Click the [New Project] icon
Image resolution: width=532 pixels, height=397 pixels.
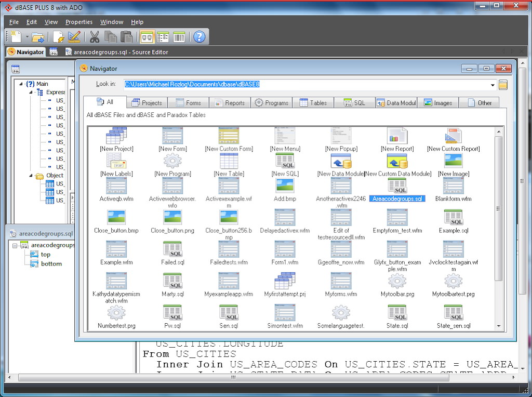(116, 136)
